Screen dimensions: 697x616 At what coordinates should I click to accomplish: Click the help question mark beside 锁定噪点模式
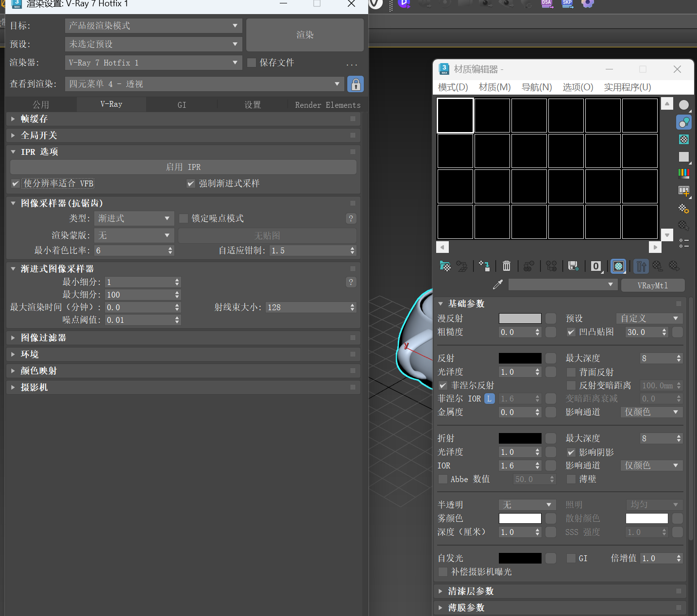click(351, 218)
